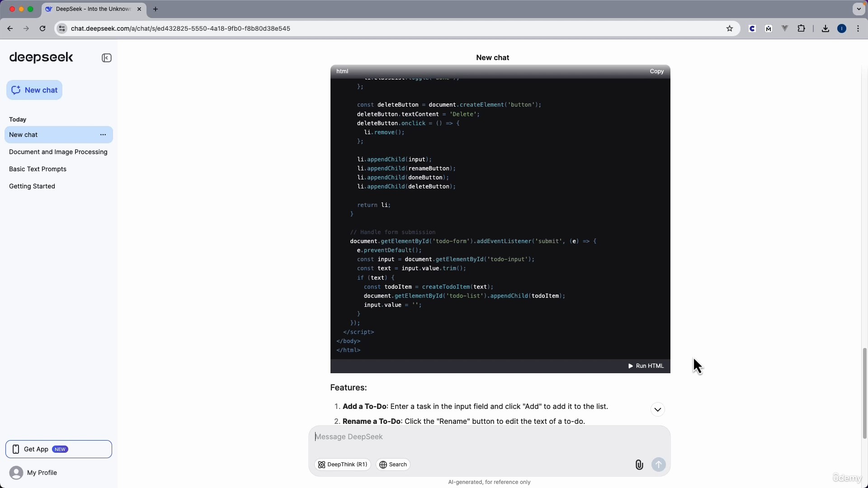Image resolution: width=868 pixels, height=488 pixels.
Task: Click the page vertical scrollbar
Action: coord(864,393)
